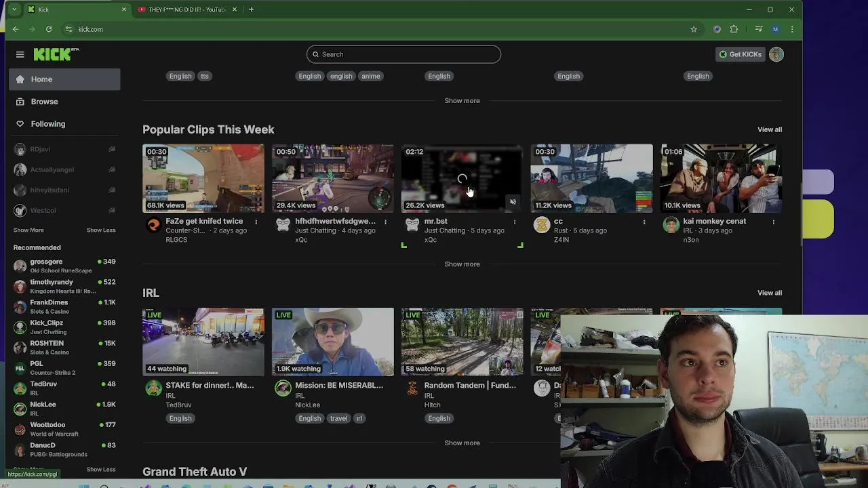The width and height of the screenshot is (868, 488).
Task: Open options for cc clip
Action: tap(644, 222)
